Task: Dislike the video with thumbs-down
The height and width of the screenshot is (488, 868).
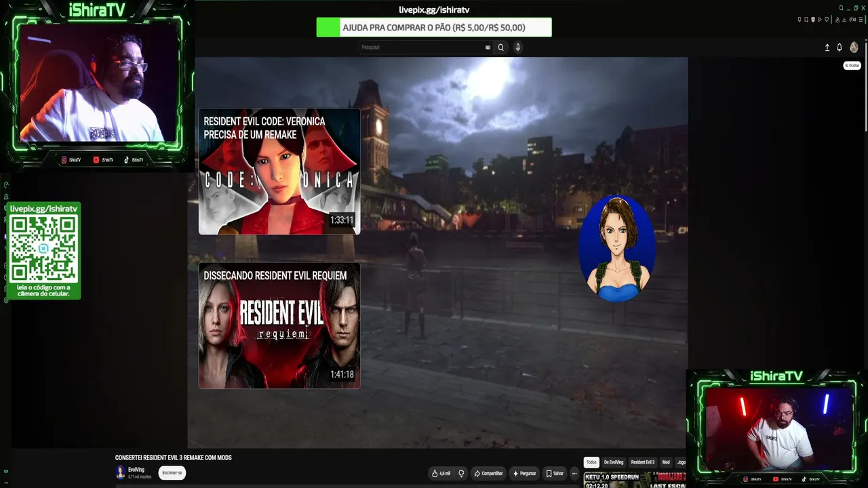Action: 461,474
